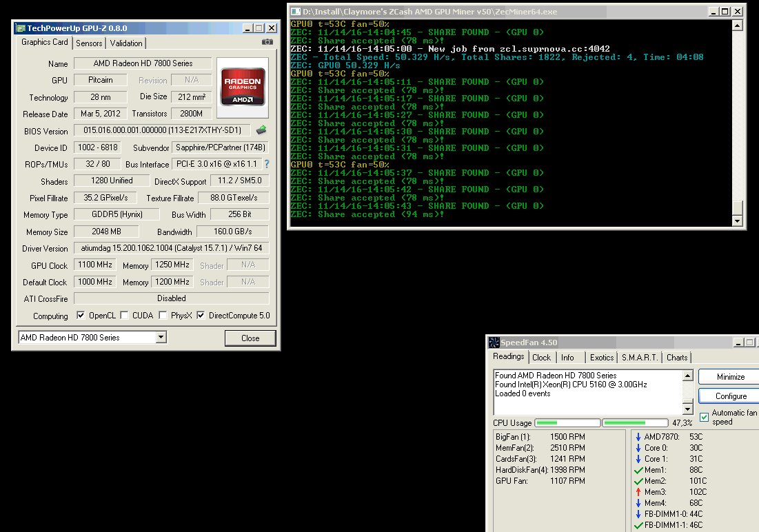The height and width of the screenshot is (532, 759).
Task: Click the GPU name field AMD Radeon HD 7800 Series
Action: (143, 63)
